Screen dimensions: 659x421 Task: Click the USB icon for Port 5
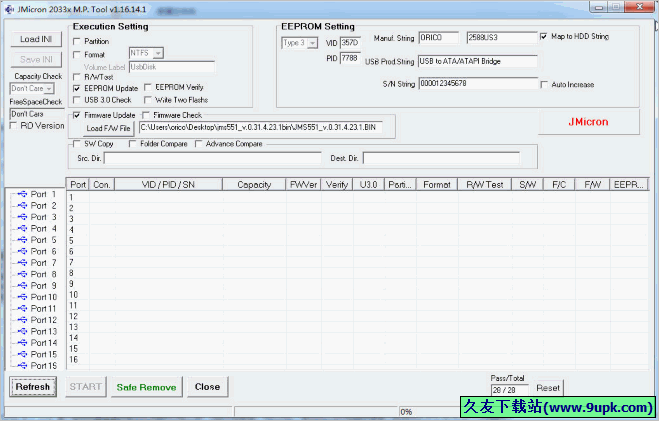[22, 240]
